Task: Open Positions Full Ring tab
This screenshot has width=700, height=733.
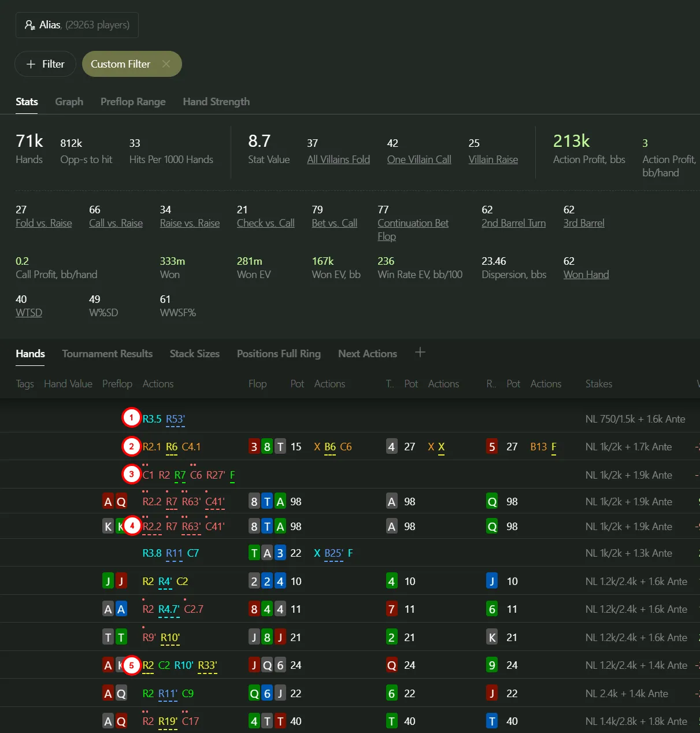Action: [279, 354]
